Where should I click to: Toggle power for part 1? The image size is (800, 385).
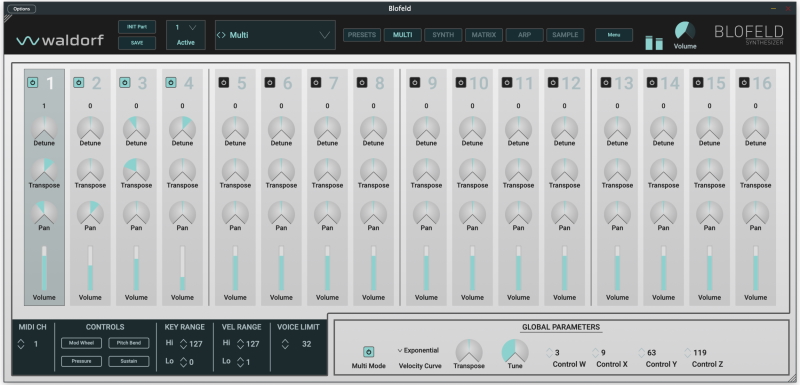[x=33, y=83]
